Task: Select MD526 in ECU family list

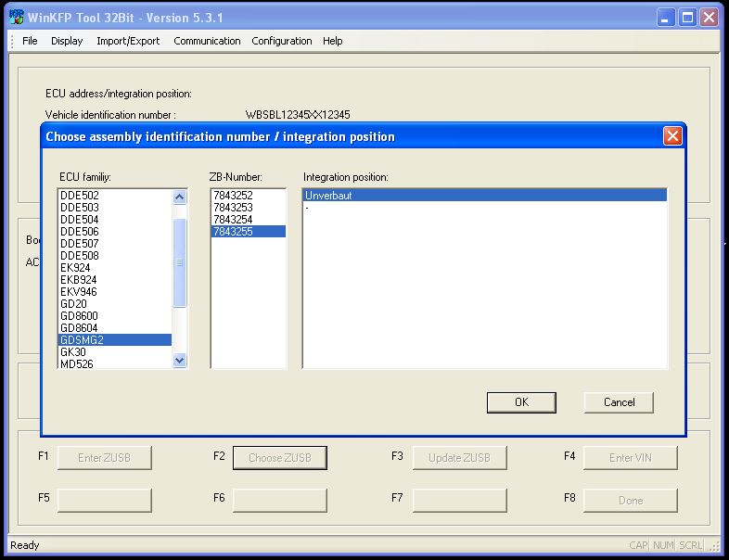Action: 114,363
